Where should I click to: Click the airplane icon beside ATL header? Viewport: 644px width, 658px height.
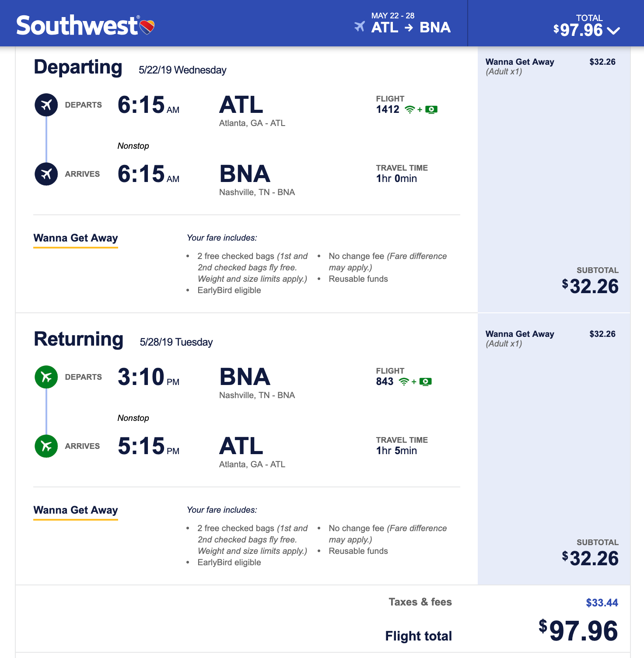[x=360, y=27]
